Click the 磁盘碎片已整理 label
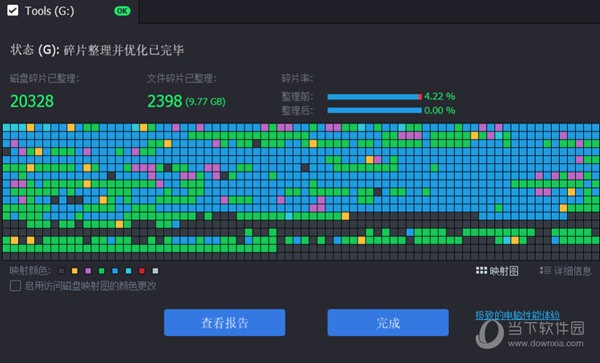The height and width of the screenshot is (363, 600). click(x=44, y=79)
